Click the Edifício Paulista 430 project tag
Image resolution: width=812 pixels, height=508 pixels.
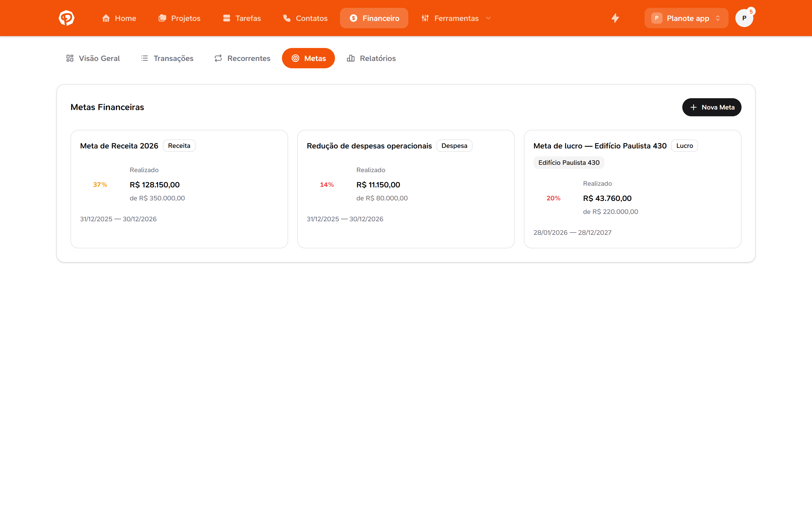coord(569,163)
